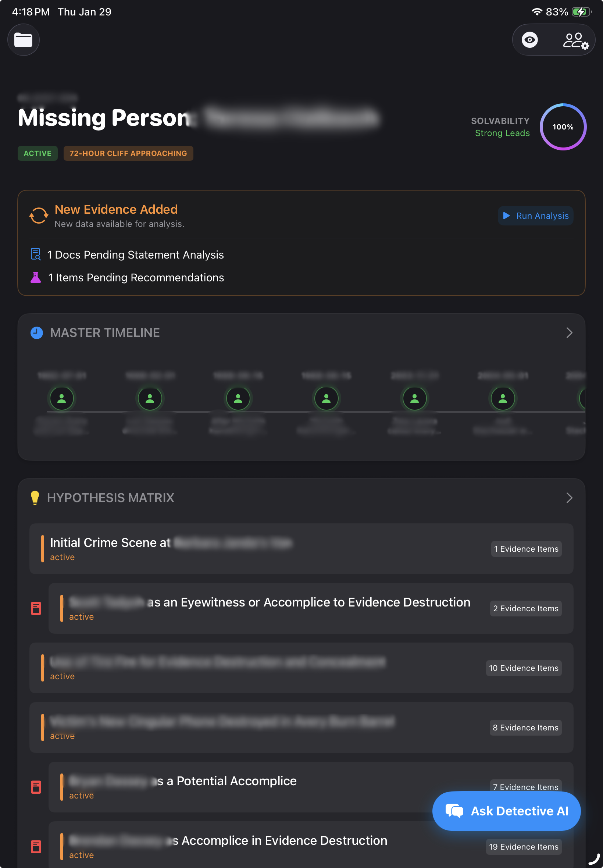Click the notebook icon next to Potential Accomplice hypothesis
This screenshot has height=868, width=603.
click(36, 787)
